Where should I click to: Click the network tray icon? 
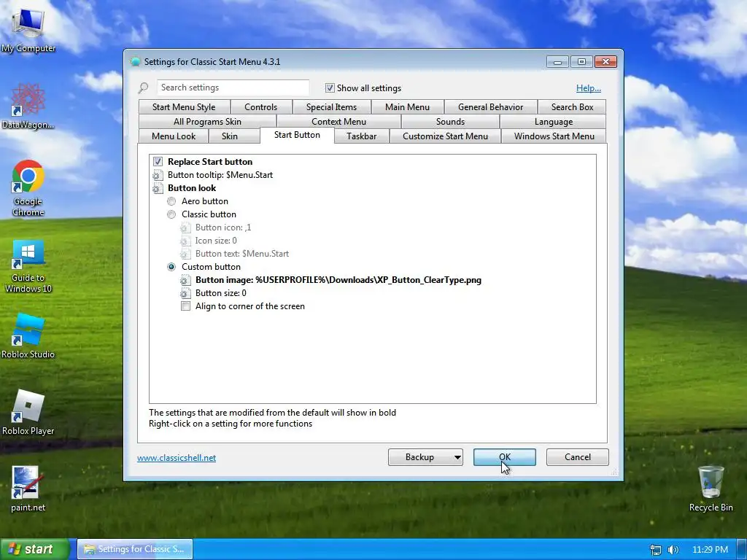[x=656, y=550]
